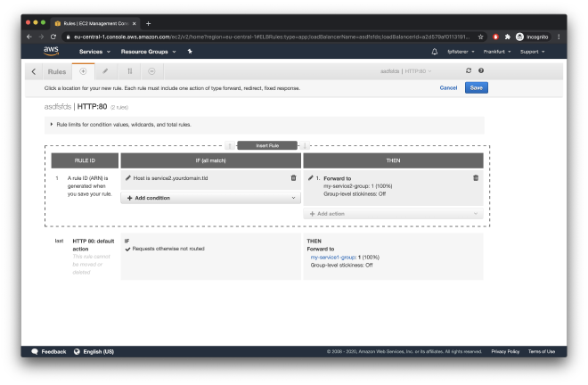Move the Insert Rule position up

230,145
